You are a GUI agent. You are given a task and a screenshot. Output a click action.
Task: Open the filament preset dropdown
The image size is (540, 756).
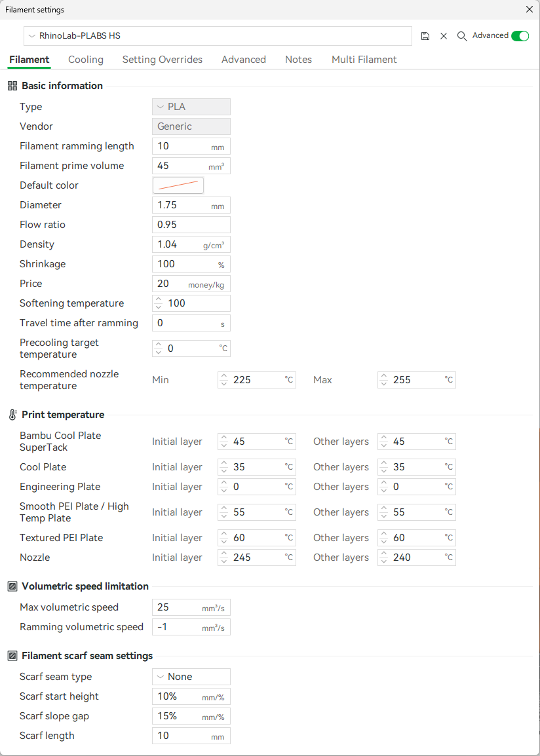[31, 36]
